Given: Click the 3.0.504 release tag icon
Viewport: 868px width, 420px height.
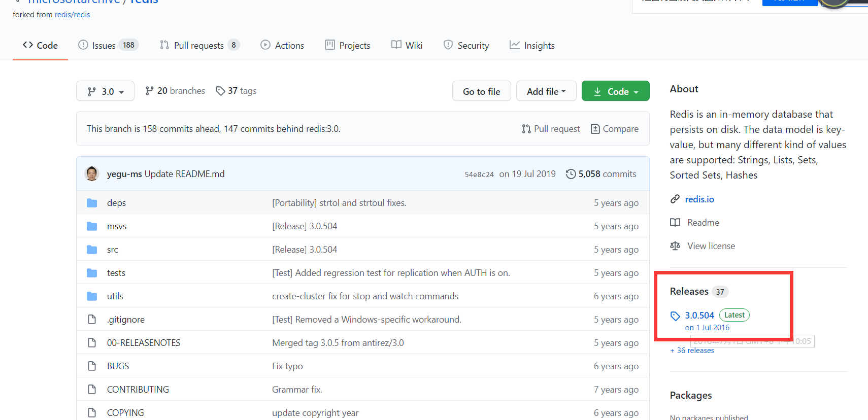Looking at the screenshot, I should [x=675, y=316].
